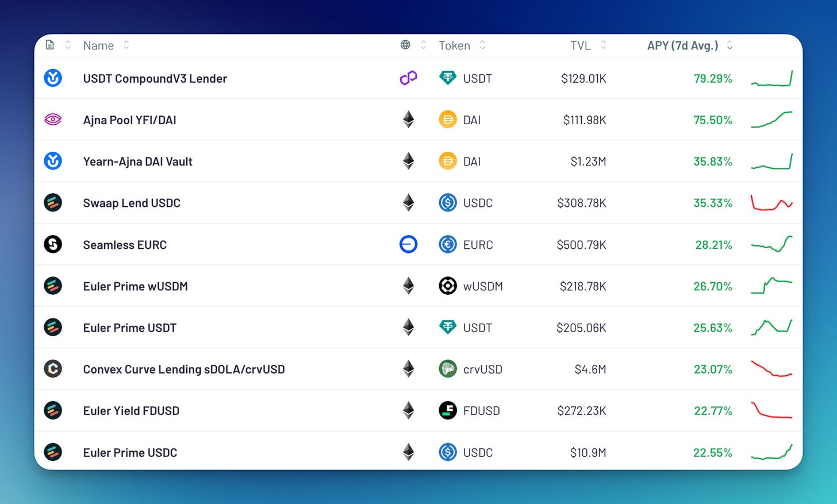This screenshot has width=837, height=504.
Task: Click the $111.98K TVL value
Action: click(x=585, y=120)
